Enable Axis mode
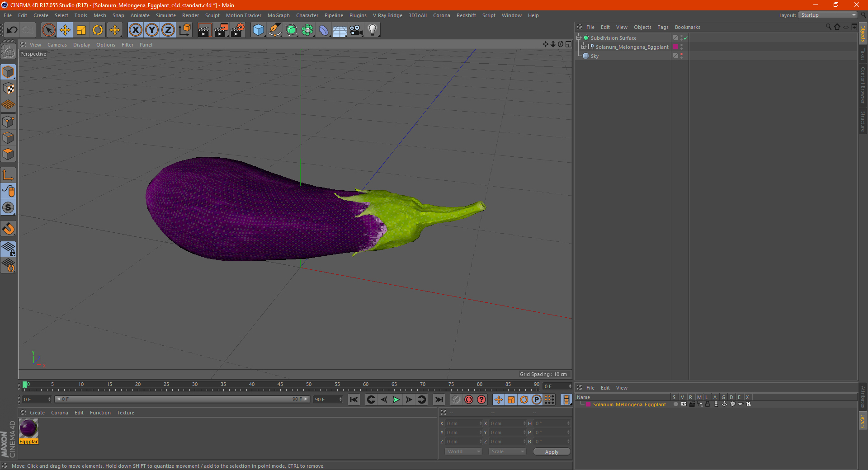868x470 pixels. coord(8,175)
